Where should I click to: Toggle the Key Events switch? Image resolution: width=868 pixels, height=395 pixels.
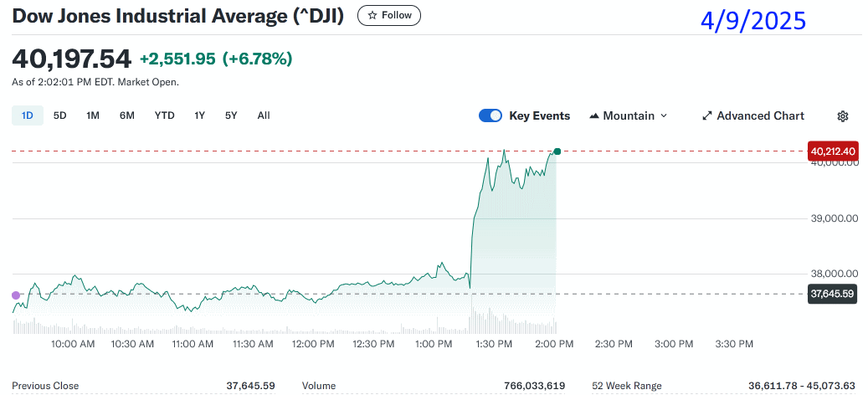tap(490, 116)
